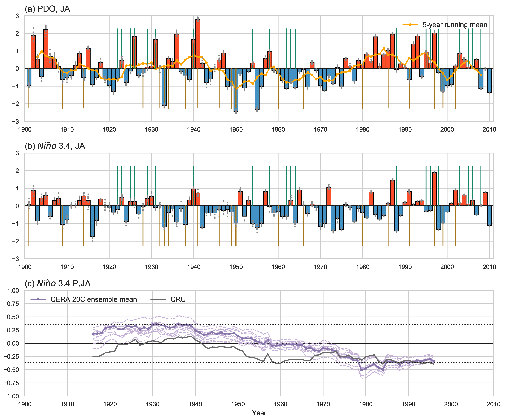Click the gray CRU legend line

[x=158, y=299]
